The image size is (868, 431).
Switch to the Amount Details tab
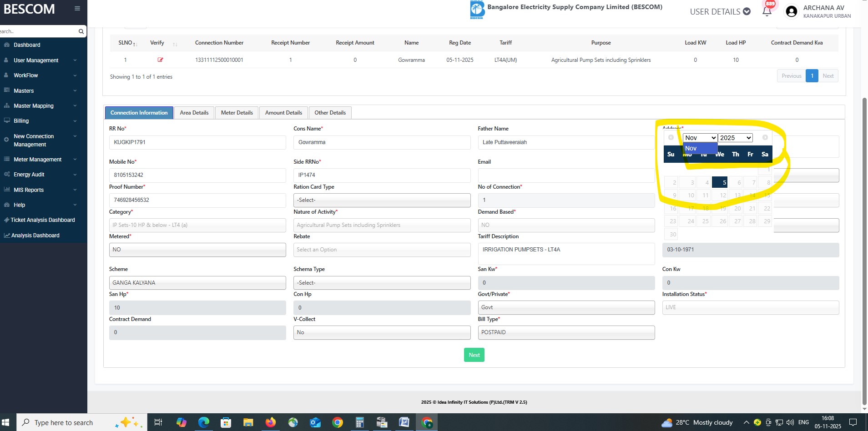coord(283,113)
